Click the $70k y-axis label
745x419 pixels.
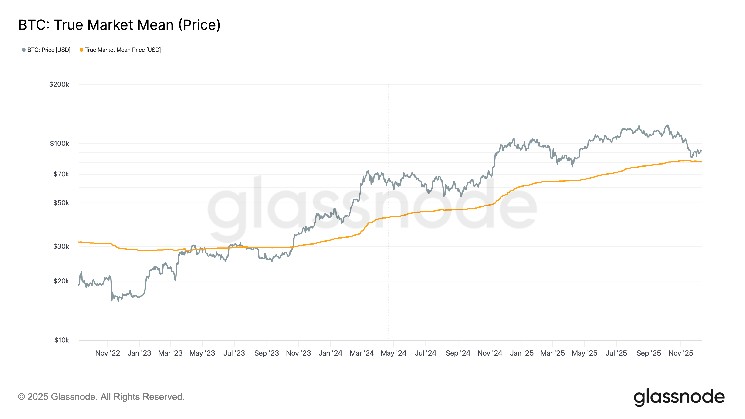click(x=61, y=174)
